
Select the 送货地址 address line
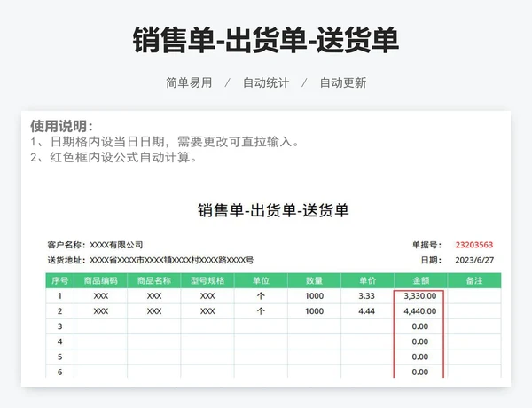click(x=151, y=261)
